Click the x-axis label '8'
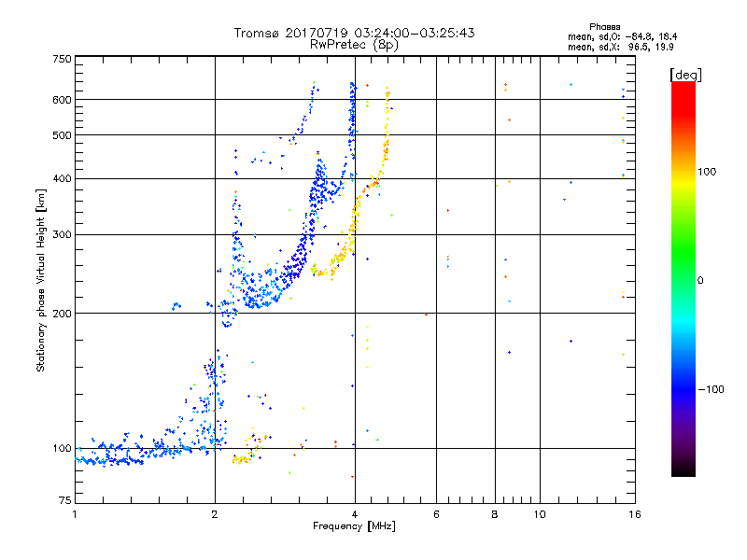Image resolution: width=747 pixels, height=560 pixels. 495,514
